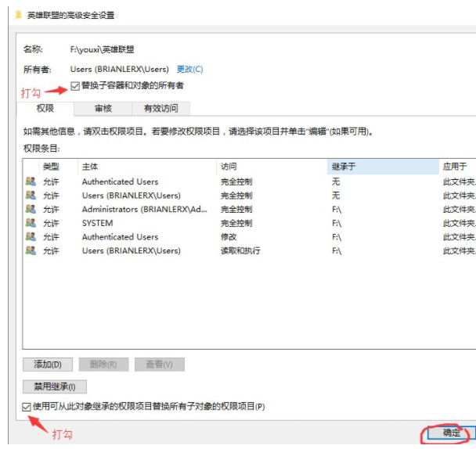Click user icon beside Users 读取和执行 entry

pyautogui.click(x=31, y=251)
